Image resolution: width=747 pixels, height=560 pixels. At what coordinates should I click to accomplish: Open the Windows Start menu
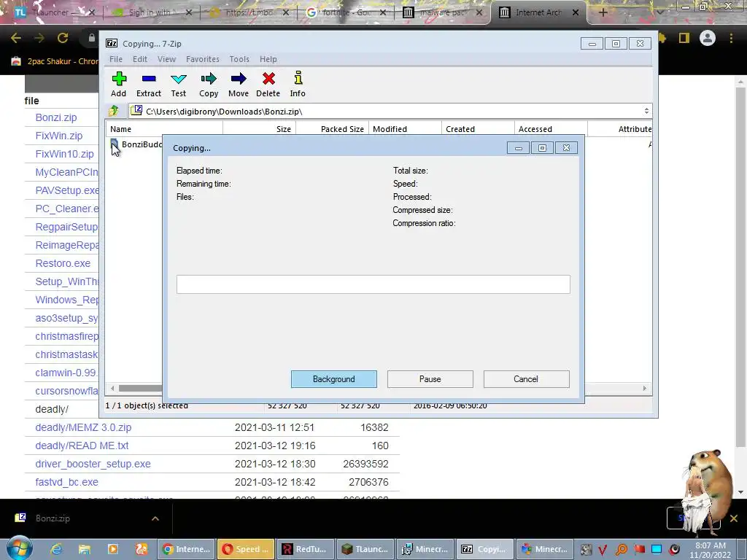point(19,548)
